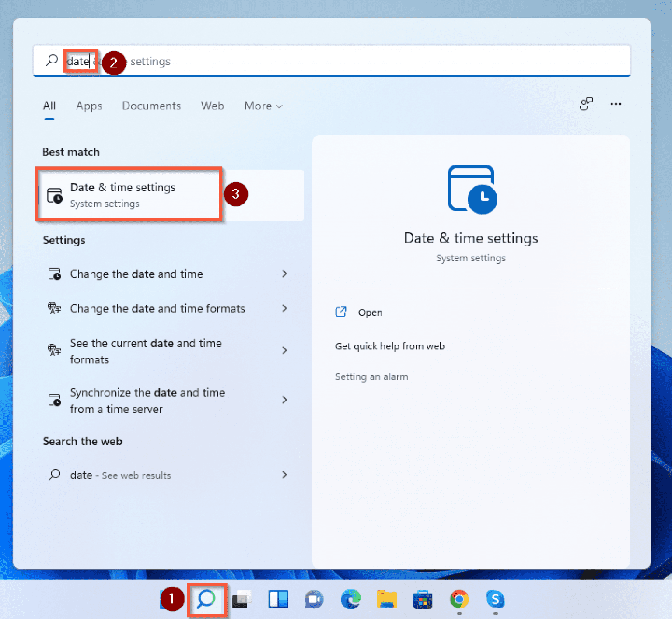672x619 pixels.
Task: Open the more options ellipsis menu
Action: click(x=616, y=104)
